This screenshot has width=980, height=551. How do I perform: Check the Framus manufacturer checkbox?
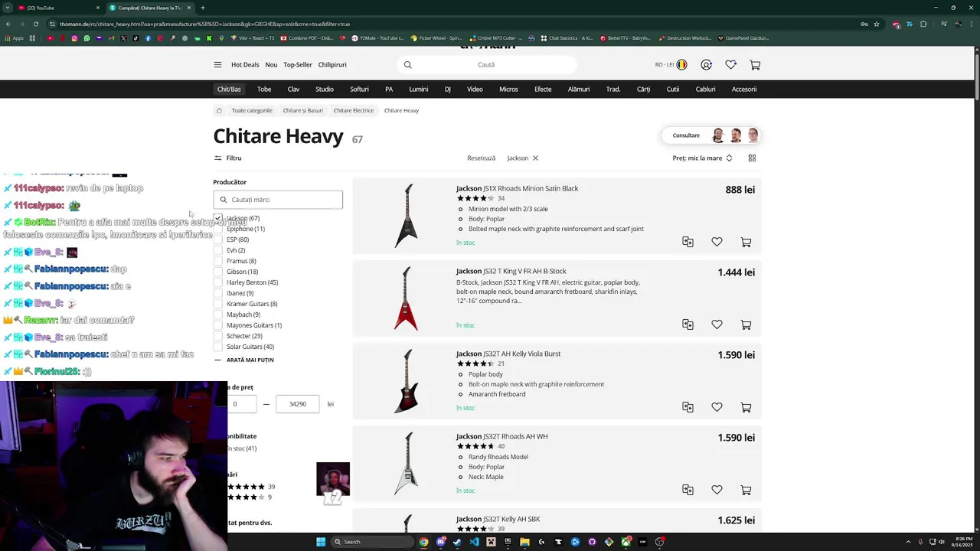point(218,261)
